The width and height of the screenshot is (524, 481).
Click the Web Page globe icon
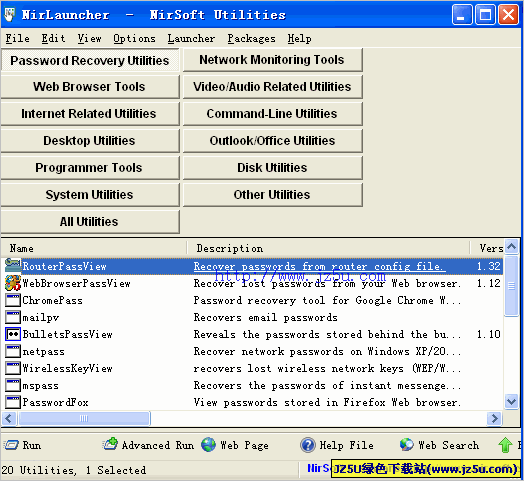208,445
